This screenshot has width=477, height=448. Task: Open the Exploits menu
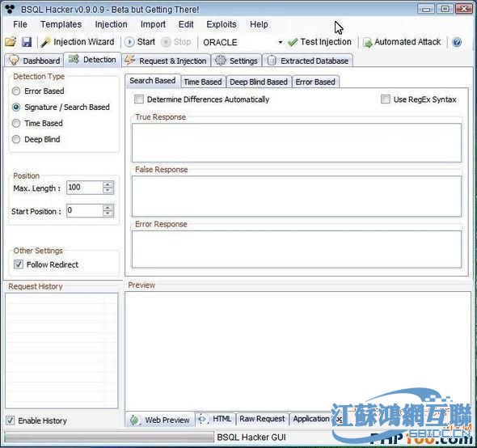pos(222,24)
